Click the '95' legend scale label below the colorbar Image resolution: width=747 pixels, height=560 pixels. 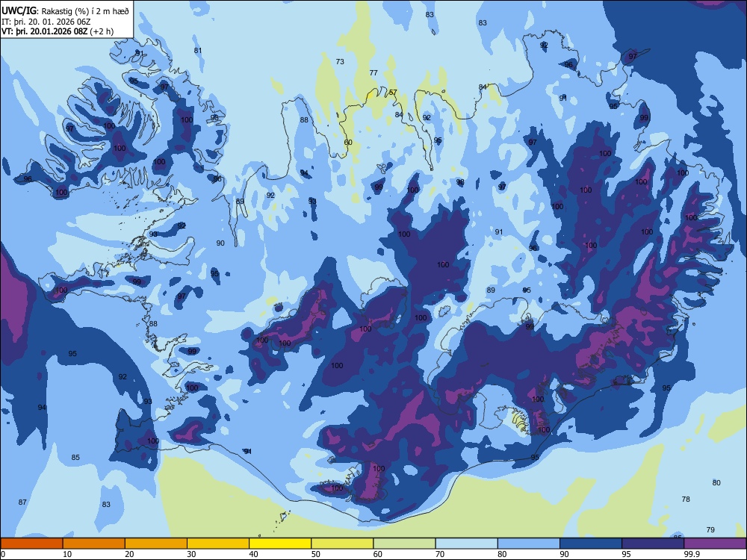(626, 554)
